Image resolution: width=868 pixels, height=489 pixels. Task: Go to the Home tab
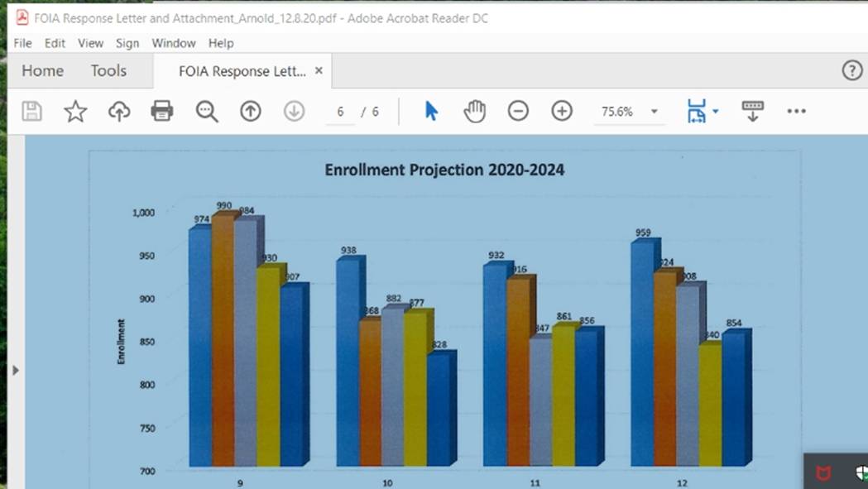click(x=42, y=71)
